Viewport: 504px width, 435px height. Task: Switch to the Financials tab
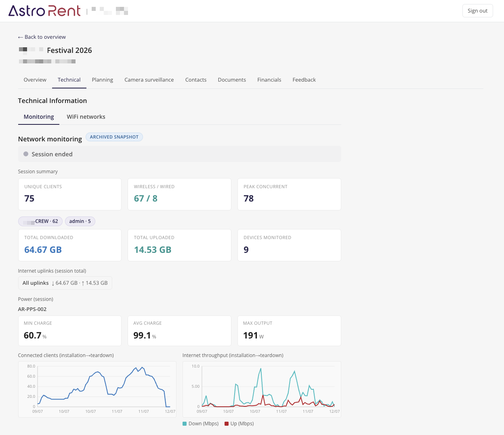pyautogui.click(x=269, y=80)
